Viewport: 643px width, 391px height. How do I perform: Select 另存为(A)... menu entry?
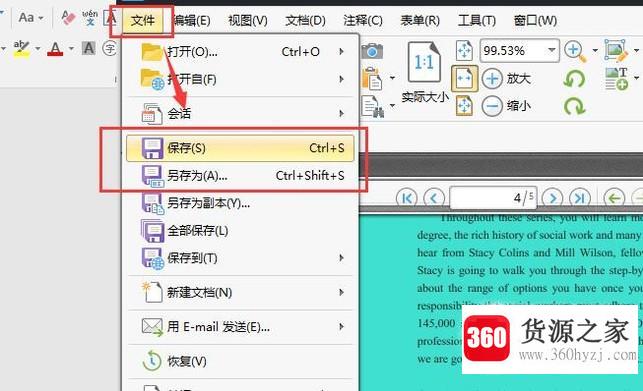[240, 176]
